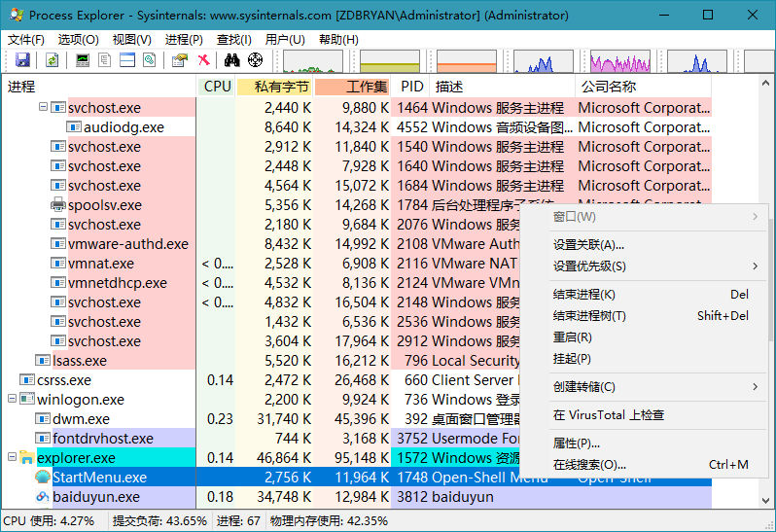Click CPU 使用: 4.27% in status bar
776x532 pixels.
click(x=49, y=520)
